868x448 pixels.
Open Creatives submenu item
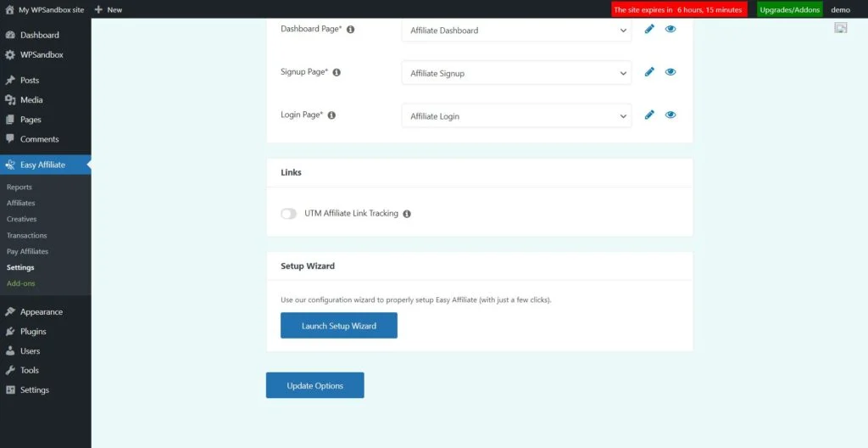pos(21,219)
